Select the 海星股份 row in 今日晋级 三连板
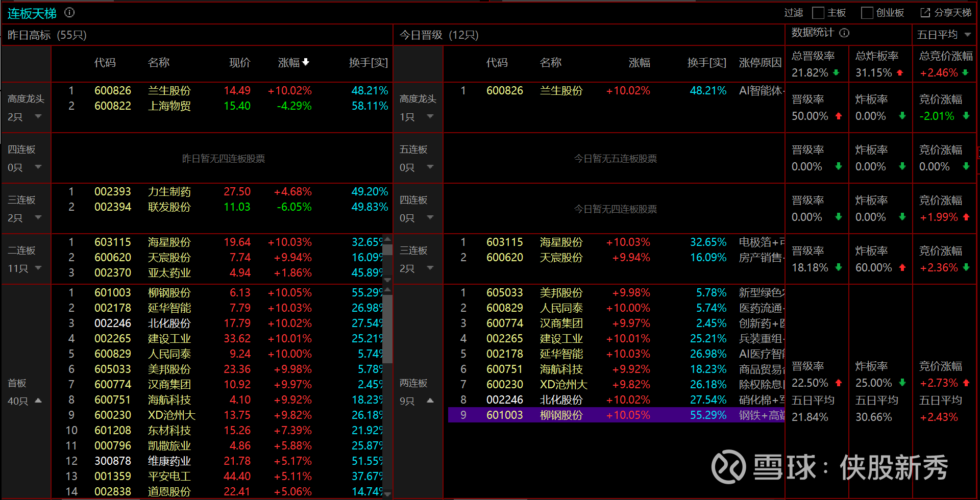The width and height of the screenshot is (980, 500). (x=616, y=242)
